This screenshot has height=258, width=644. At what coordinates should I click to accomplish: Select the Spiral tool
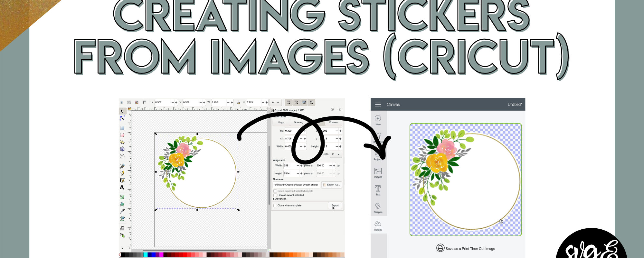[122, 156]
